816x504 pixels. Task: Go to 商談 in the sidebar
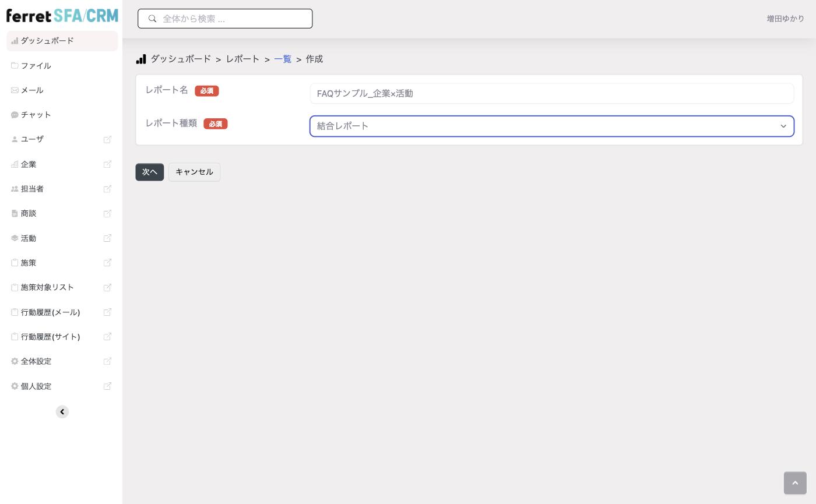coord(29,213)
